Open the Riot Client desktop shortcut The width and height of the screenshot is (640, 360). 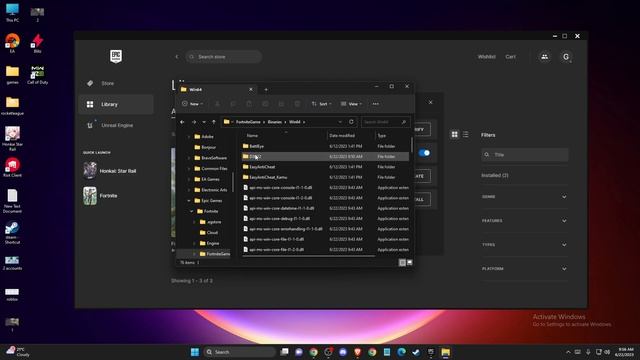coord(12,168)
